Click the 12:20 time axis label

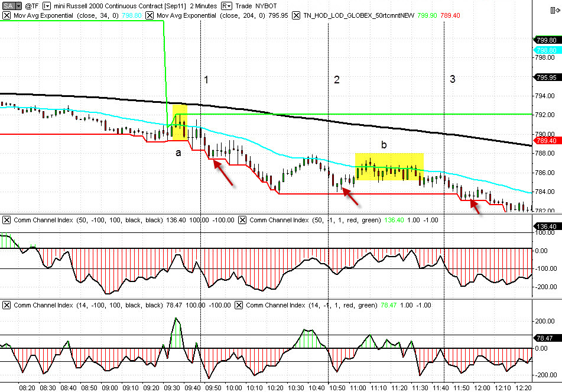[523, 388]
